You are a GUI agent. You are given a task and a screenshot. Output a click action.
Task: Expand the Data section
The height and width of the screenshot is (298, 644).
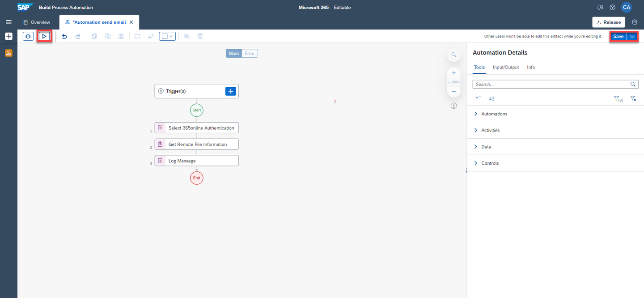[555, 147]
